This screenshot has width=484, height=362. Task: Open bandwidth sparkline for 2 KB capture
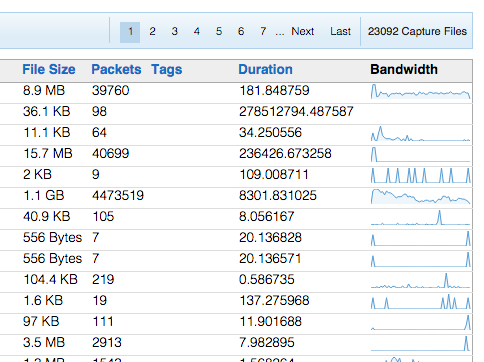(x=420, y=175)
